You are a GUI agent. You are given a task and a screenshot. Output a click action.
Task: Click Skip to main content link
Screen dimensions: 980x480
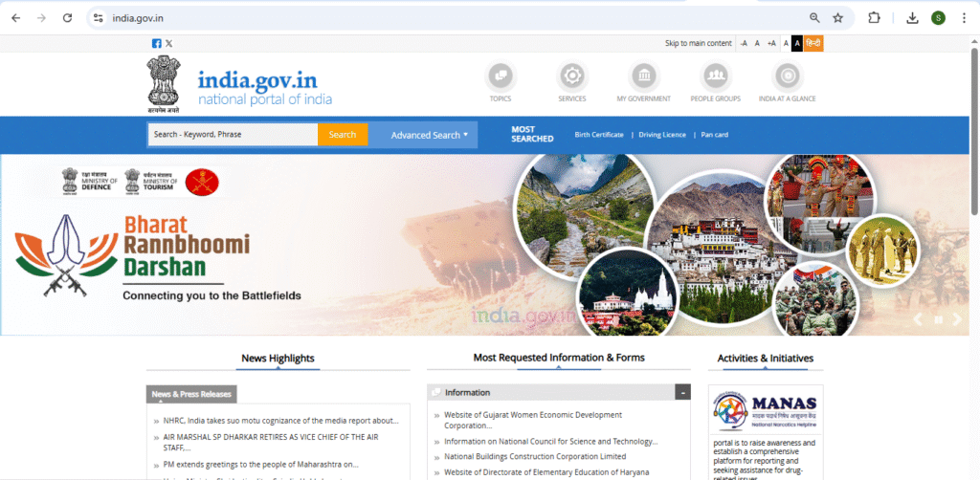[x=698, y=43]
